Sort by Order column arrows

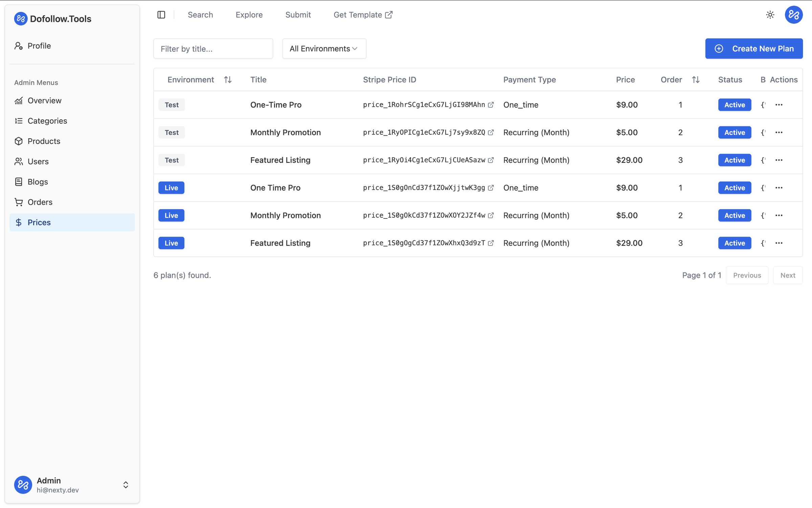pos(696,80)
